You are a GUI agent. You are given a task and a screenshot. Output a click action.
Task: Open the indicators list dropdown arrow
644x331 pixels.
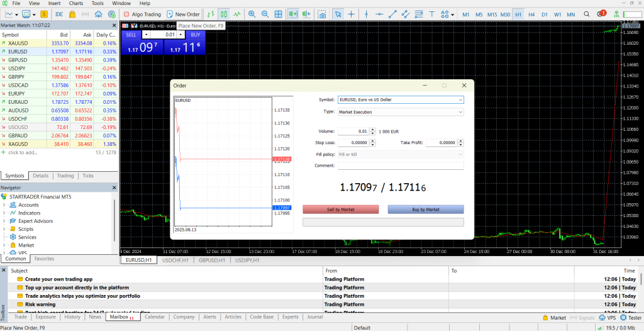click(34, 14)
